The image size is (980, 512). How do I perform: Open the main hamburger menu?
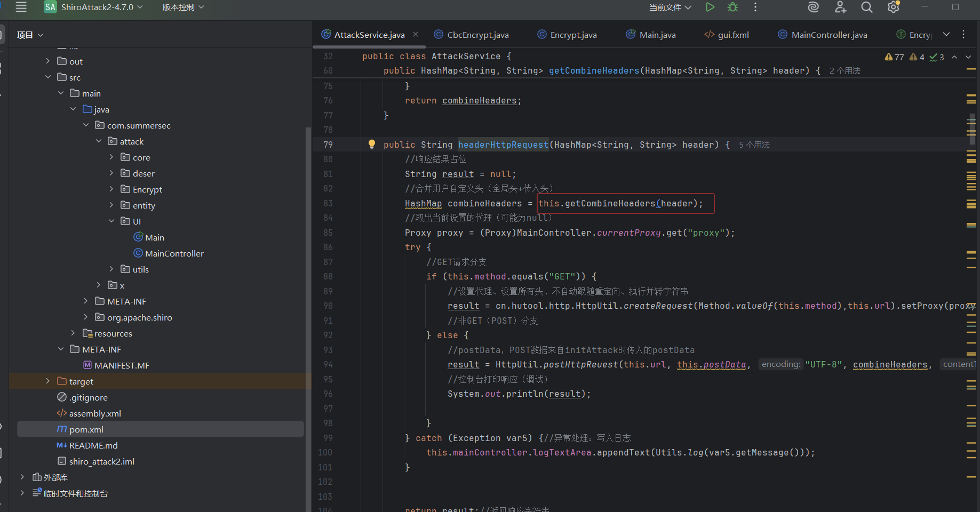21,7
